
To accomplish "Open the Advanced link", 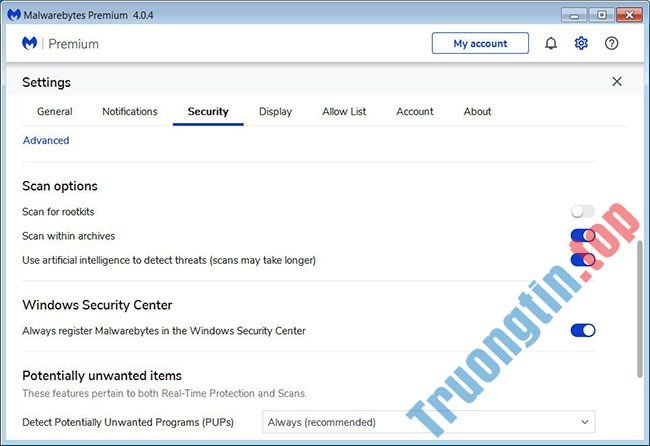I will click(x=46, y=141).
